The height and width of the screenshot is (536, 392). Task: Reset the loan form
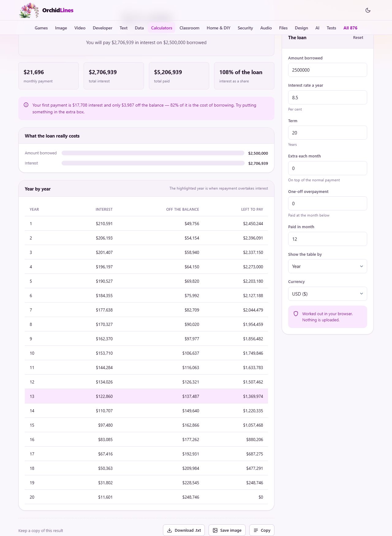[x=358, y=38]
